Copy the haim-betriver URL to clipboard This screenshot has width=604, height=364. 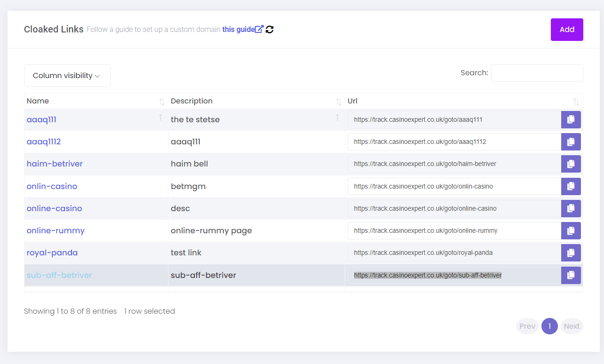pyautogui.click(x=571, y=164)
